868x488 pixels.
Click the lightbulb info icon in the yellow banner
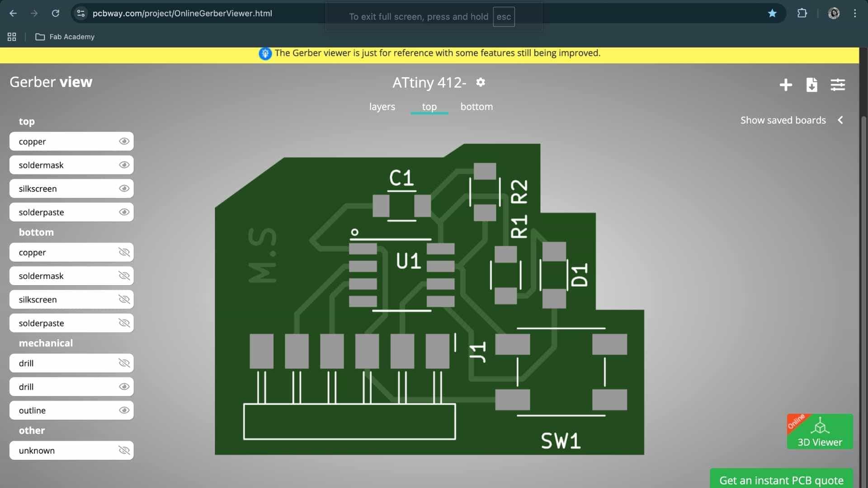coord(265,53)
